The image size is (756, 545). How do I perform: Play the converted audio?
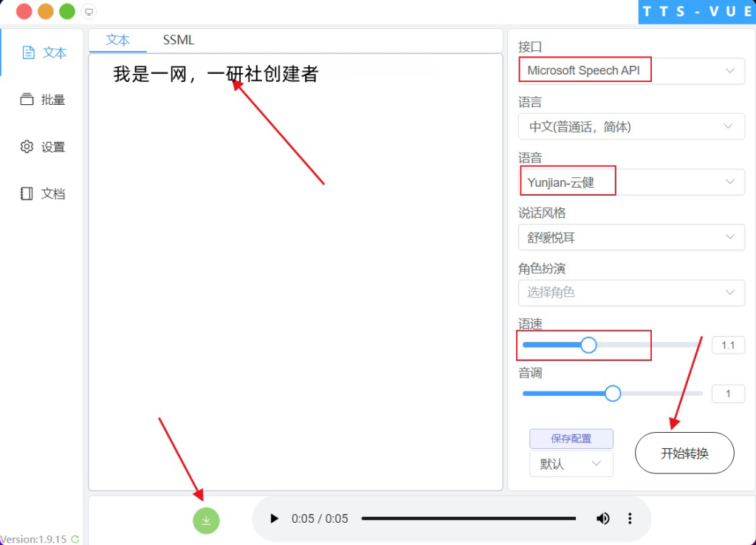[x=274, y=518]
